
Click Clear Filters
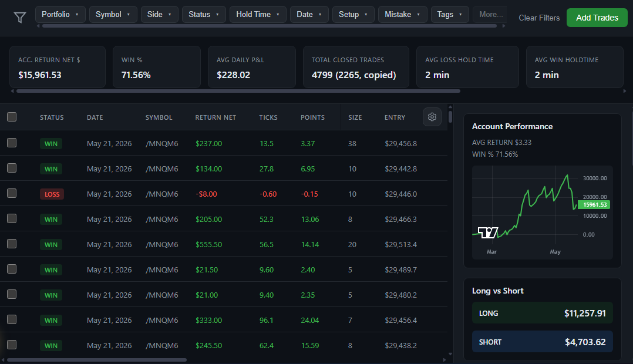coord(539,18)
